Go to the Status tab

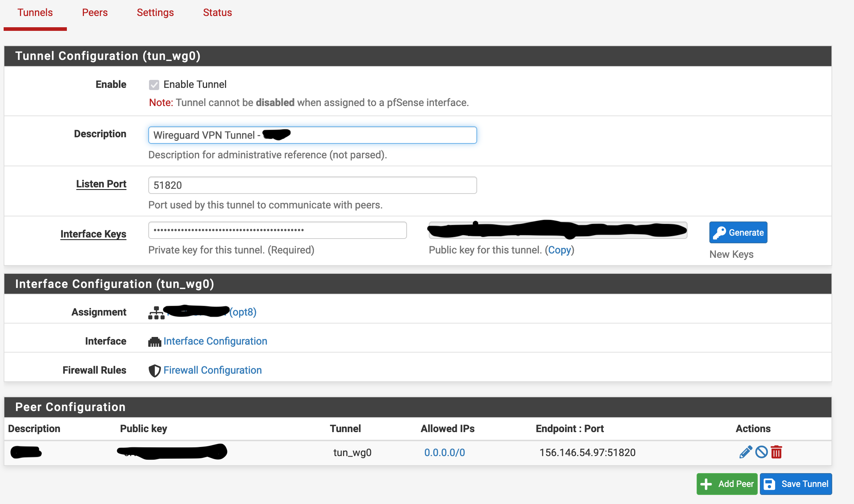[x=217, y=13]
